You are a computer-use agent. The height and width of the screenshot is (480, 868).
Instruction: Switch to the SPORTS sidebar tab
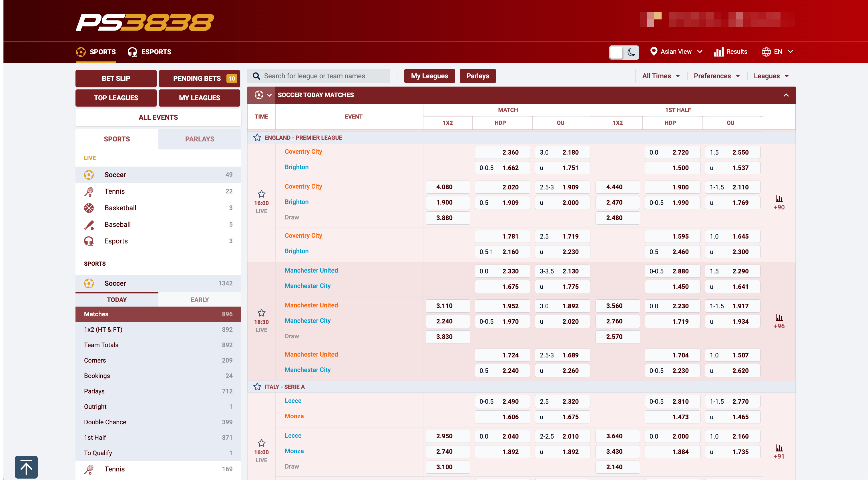[x=117, y=139]
